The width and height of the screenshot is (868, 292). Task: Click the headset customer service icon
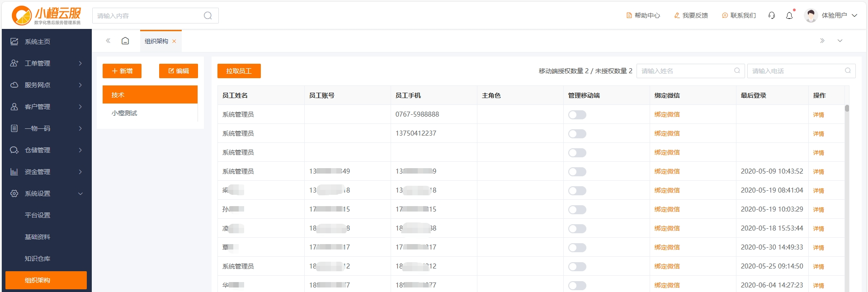pos(772,15)
